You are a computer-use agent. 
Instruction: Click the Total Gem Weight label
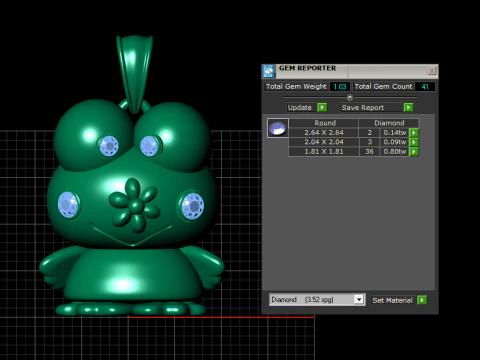pyautogui.click(x=296, y=87)
